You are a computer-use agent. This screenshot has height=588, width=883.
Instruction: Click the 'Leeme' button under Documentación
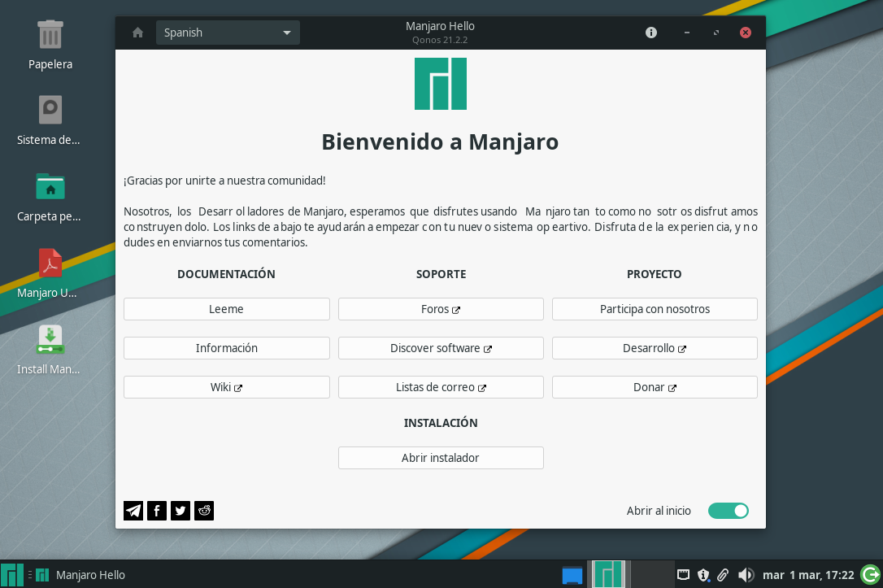pyautogui.click(x=226, y=309)
